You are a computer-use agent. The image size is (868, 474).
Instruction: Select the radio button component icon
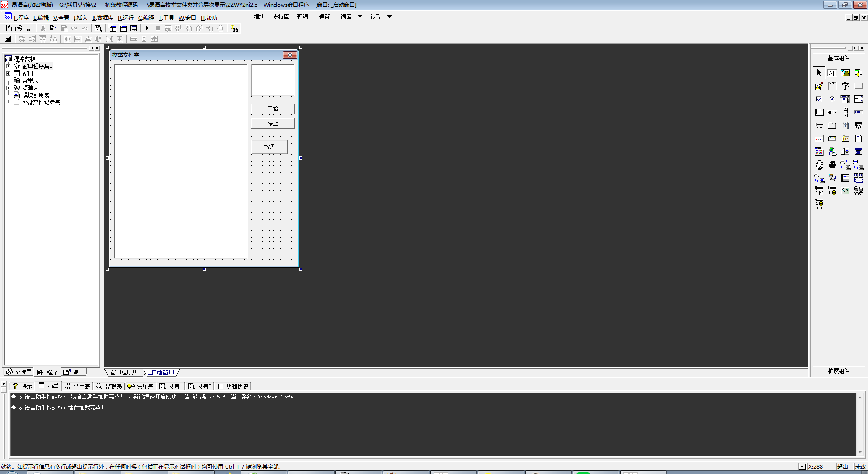click(x=832, y=99)
